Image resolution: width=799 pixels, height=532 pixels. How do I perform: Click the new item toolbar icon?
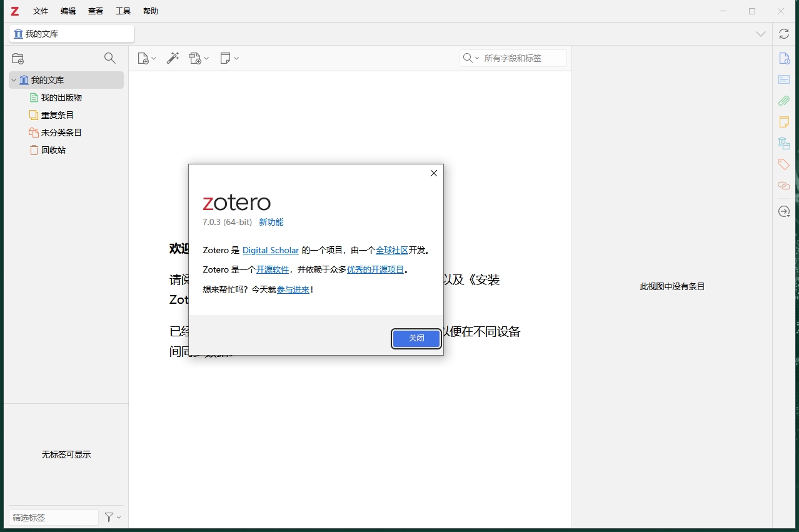point(147,58)
